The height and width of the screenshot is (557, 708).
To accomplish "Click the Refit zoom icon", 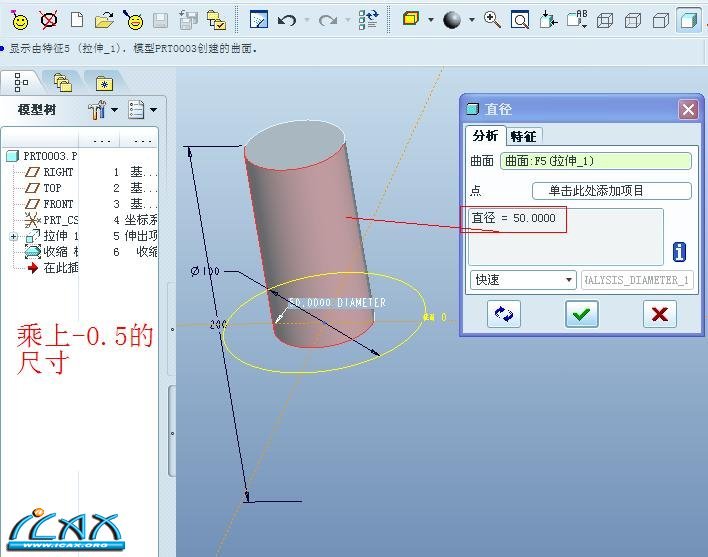I will (520, 19).
